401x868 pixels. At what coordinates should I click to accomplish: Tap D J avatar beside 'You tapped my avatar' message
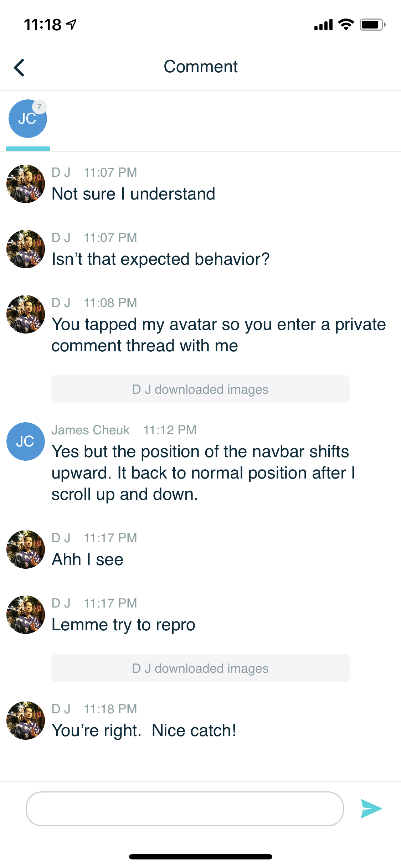pos(26,314)
